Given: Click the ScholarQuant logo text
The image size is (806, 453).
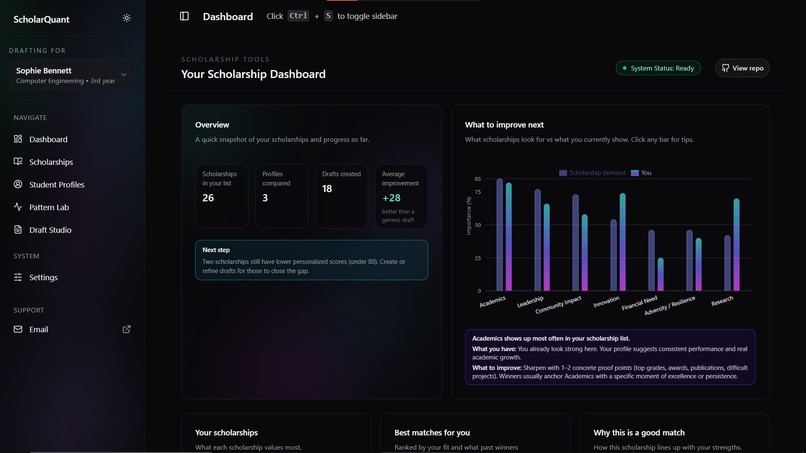Looking at the screenshot, I should coord(41,19).
